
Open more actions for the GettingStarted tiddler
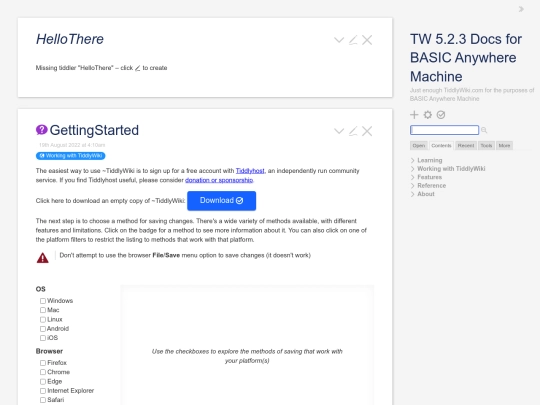[339, 131]
